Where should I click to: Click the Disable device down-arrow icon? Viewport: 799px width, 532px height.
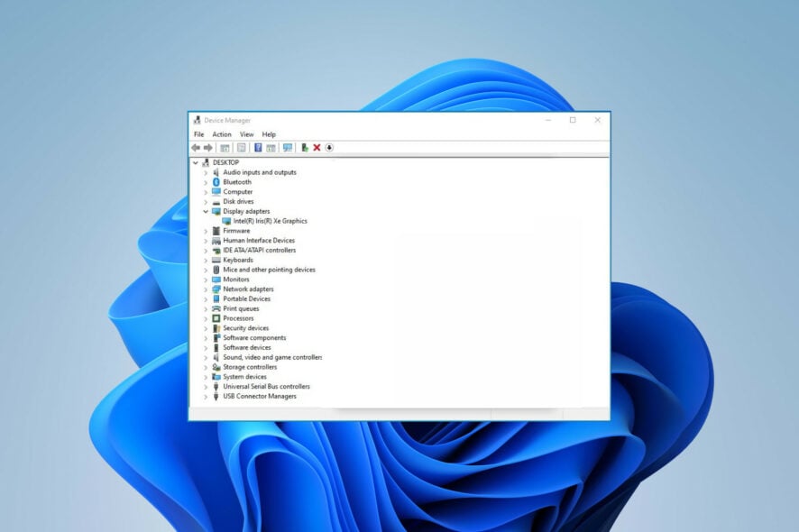[x=329, y=148]
